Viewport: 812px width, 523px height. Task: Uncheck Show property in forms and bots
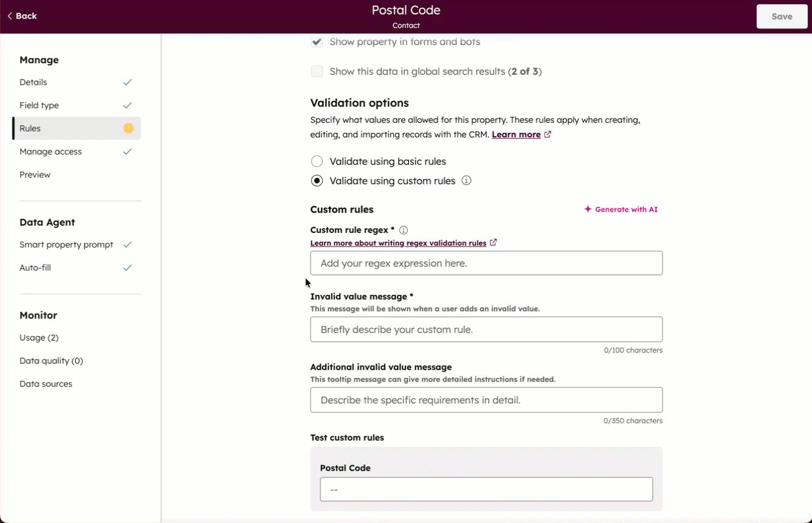point(317,41)
